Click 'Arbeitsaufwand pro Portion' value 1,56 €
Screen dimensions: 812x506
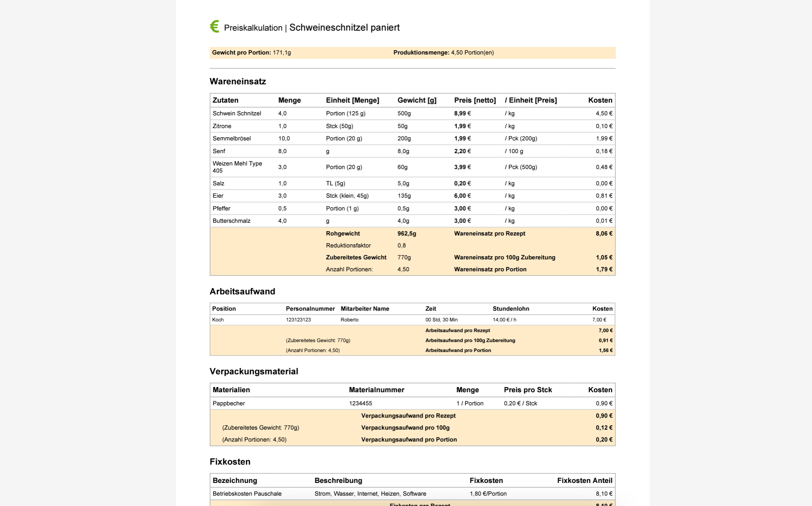pyautogui.click(x=605, y=350)
